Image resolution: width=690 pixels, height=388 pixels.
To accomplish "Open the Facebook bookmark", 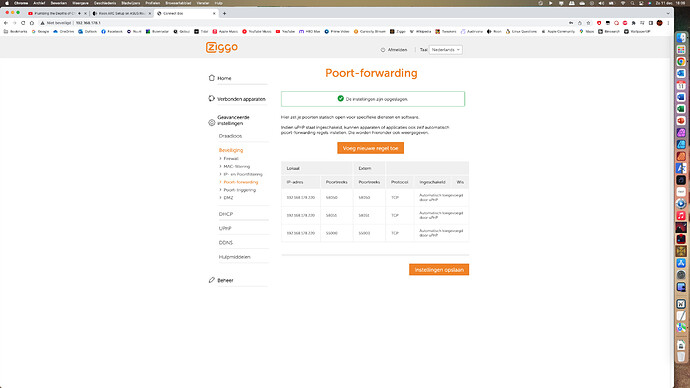I will [112, 32].
